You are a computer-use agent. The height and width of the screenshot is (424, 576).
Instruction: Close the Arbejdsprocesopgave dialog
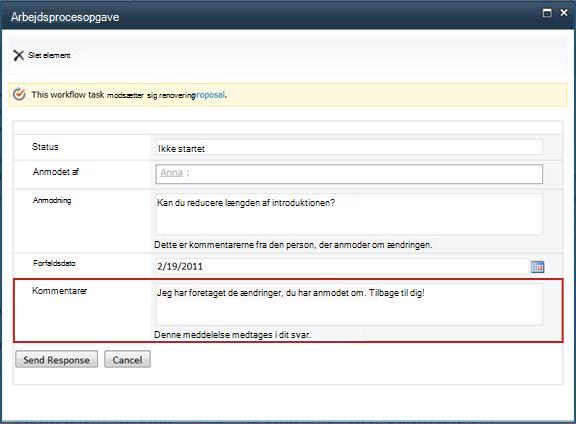pyautogui.click(x=564, y=13)
